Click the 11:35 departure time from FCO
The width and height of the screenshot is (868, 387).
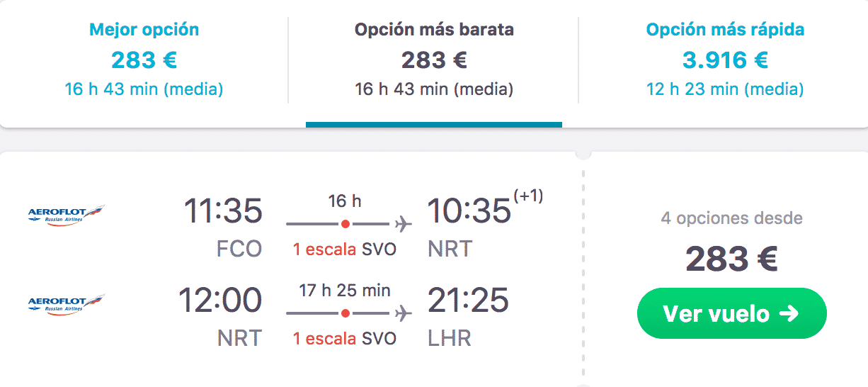tap(223, 211)
